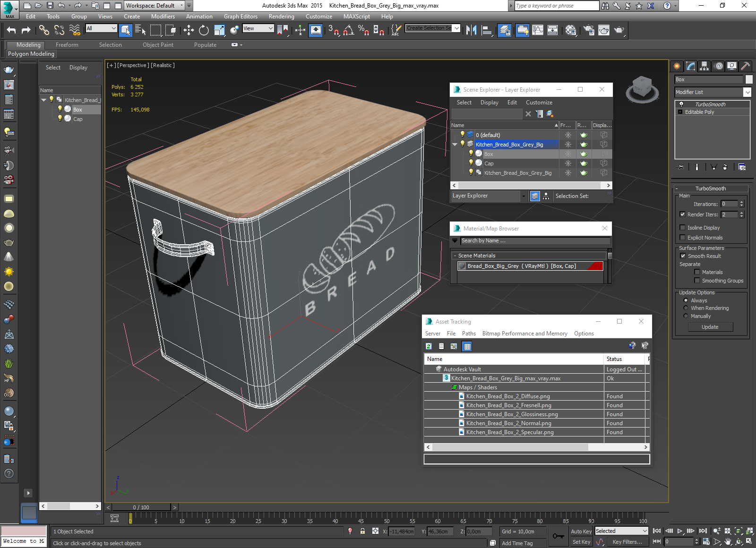Open the MAXScript menu
Viewport: 756px width, 548px height.
pyautogui.click(x=357, y=17)
